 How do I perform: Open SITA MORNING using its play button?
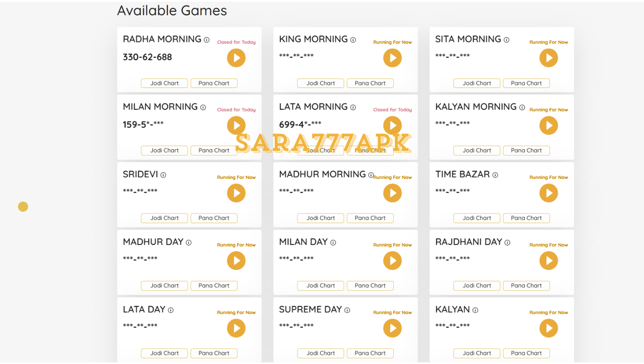point(549,58)
